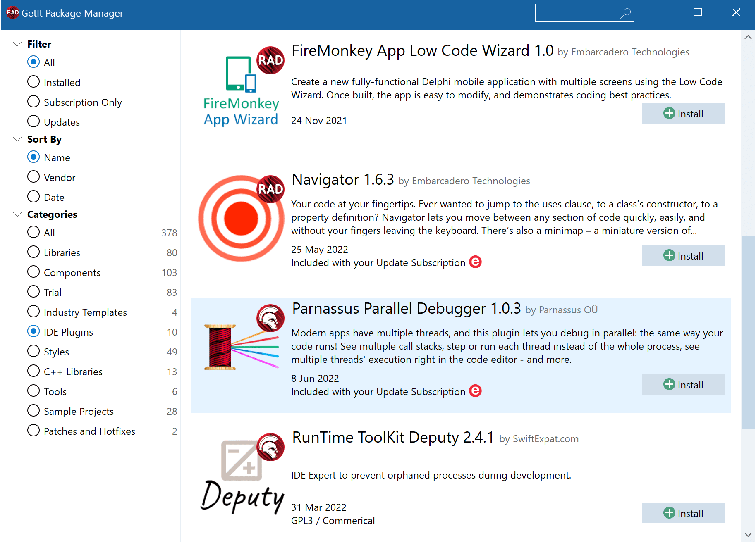Filter by Installed packages
Viewport: 756px width, 543px height.
[x=33, y=82]
